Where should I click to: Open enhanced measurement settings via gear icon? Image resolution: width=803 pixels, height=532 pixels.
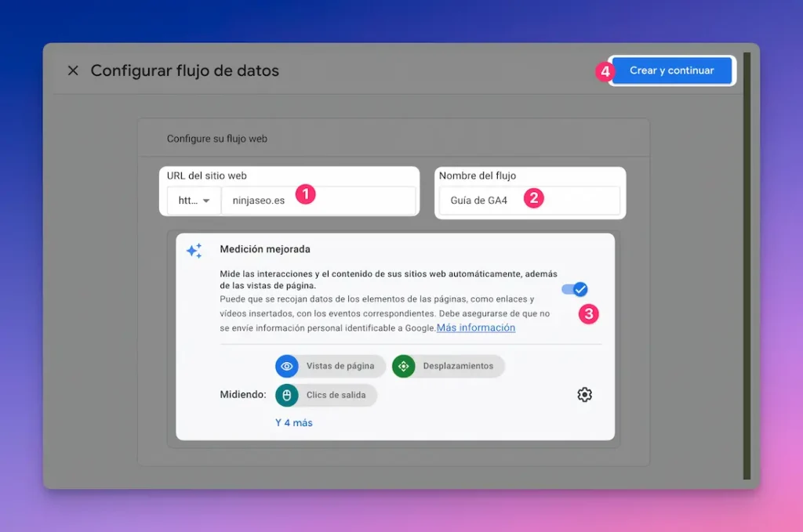pyautogui.click(x=583, y=394)
